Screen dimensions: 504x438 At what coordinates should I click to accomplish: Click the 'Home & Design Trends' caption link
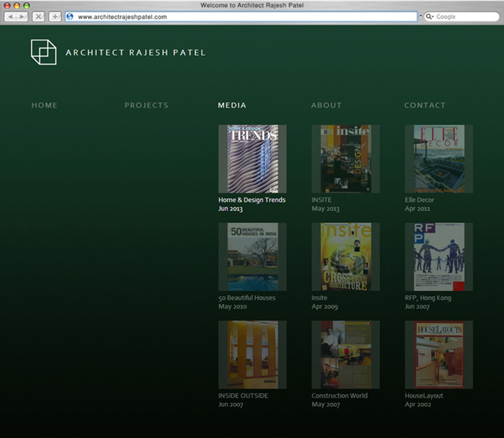pos(252,200)
